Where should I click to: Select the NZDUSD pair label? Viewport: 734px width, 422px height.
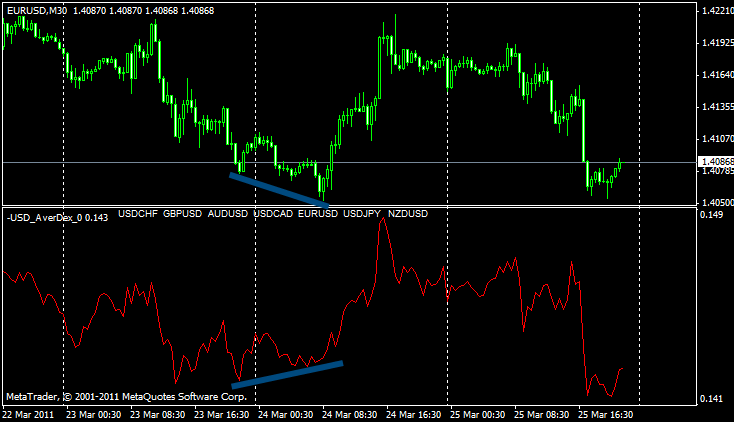click(x=407, y=214)
